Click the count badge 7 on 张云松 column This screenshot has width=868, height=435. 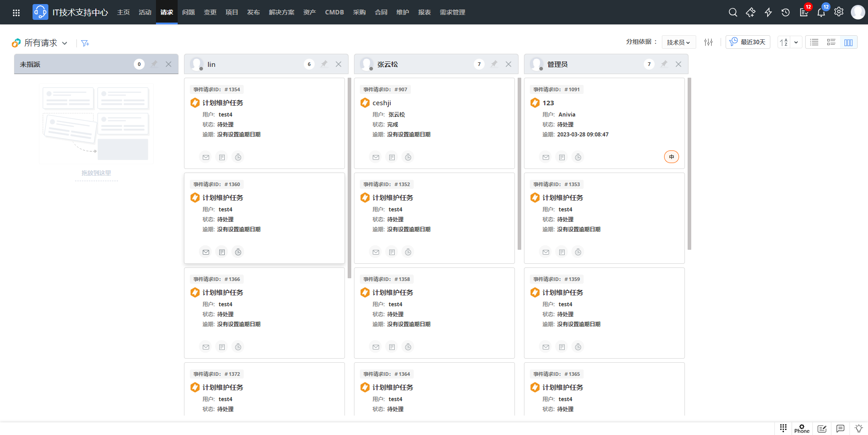click(x=479, y=64)
